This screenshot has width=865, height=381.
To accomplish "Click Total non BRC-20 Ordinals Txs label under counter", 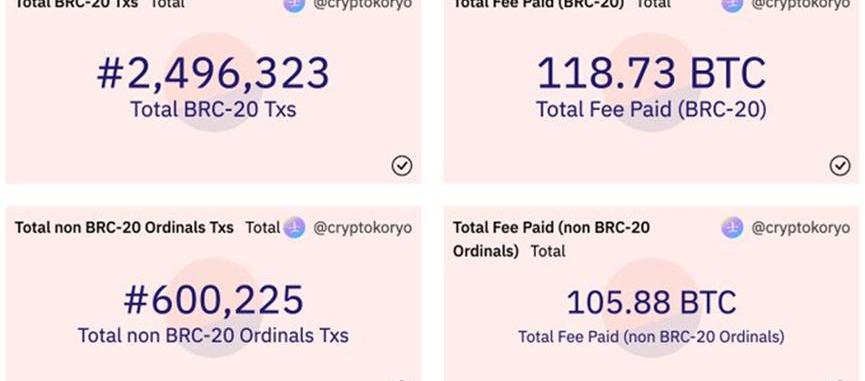I will coord(213,335).
